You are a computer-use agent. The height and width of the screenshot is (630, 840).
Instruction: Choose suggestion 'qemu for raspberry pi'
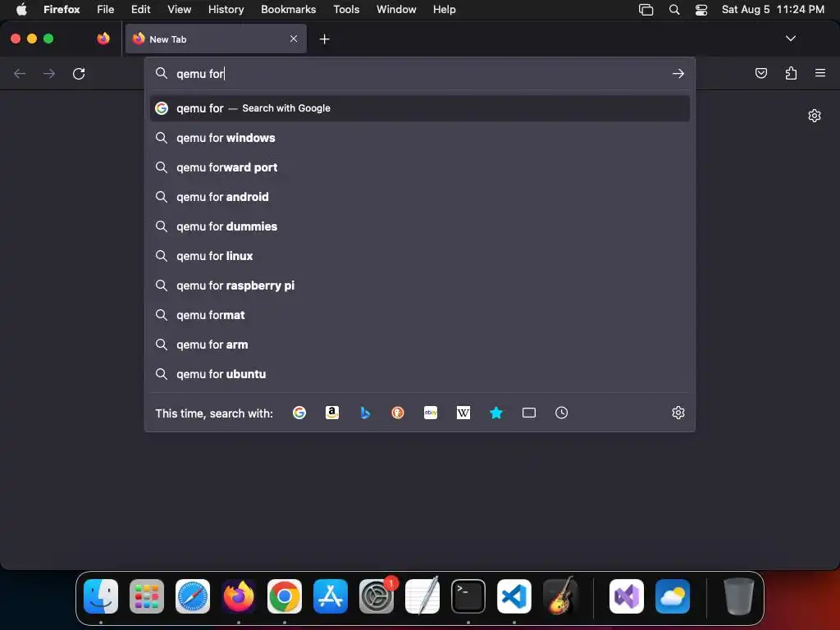click(x=419, y=285)
